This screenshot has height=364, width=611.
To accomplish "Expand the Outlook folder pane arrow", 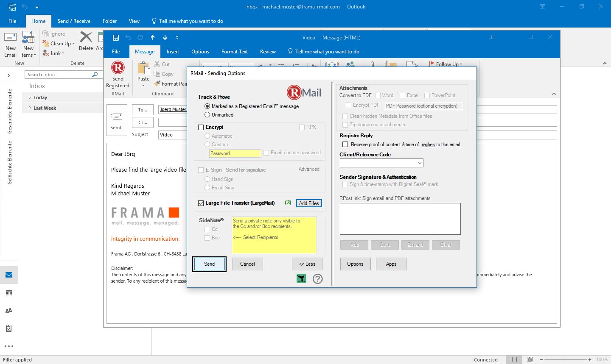I will [x=9, y=75].
